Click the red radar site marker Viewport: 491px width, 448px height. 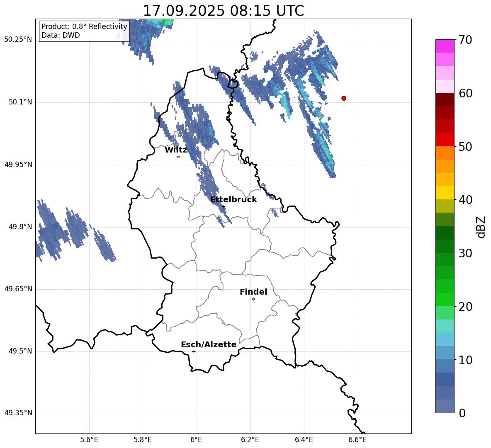(344, 98)
